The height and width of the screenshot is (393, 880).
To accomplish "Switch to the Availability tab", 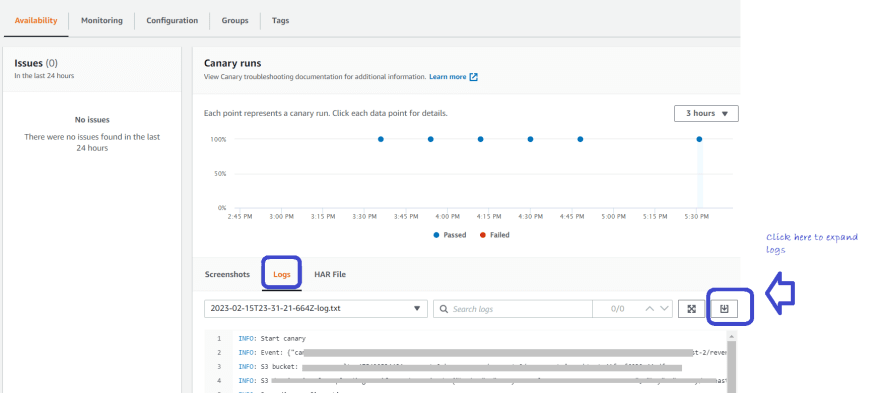I will click(36, 21).
